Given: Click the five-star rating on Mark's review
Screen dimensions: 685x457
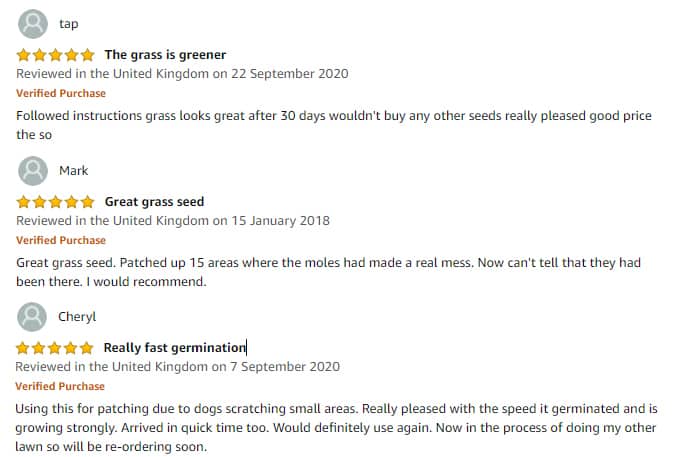Looking at the screenshot, I should click(x=55, y=202).
